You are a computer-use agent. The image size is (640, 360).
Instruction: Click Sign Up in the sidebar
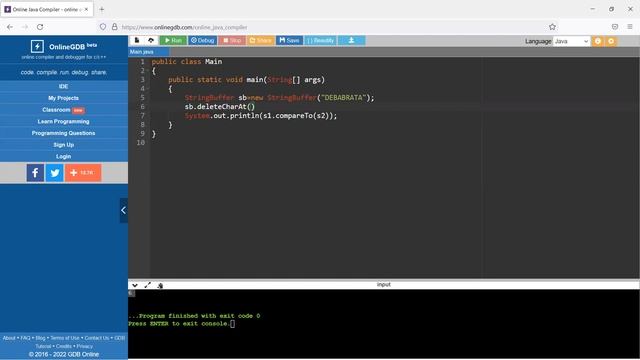(63, 145)
